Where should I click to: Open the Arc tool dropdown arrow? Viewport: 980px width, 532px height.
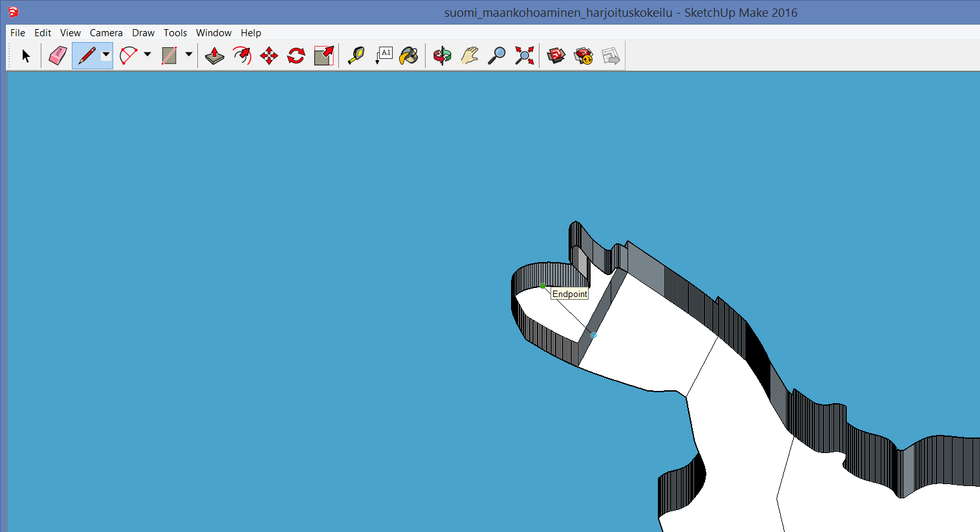click(147, 55)
